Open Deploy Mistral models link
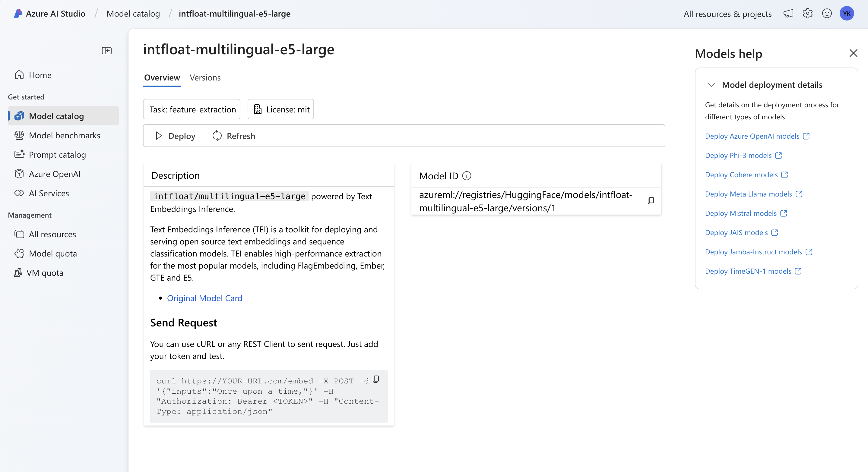The width and height of the screenshot is (868, 472). click(x=741, y=213)
